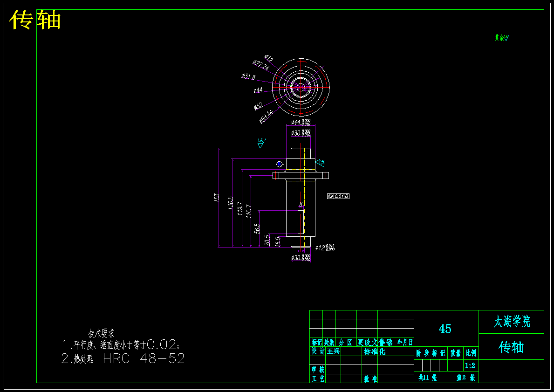The width and height of the screenshot is (554, 392).
Task: Select the "第2张" sheet number
Action: [465, 378]
